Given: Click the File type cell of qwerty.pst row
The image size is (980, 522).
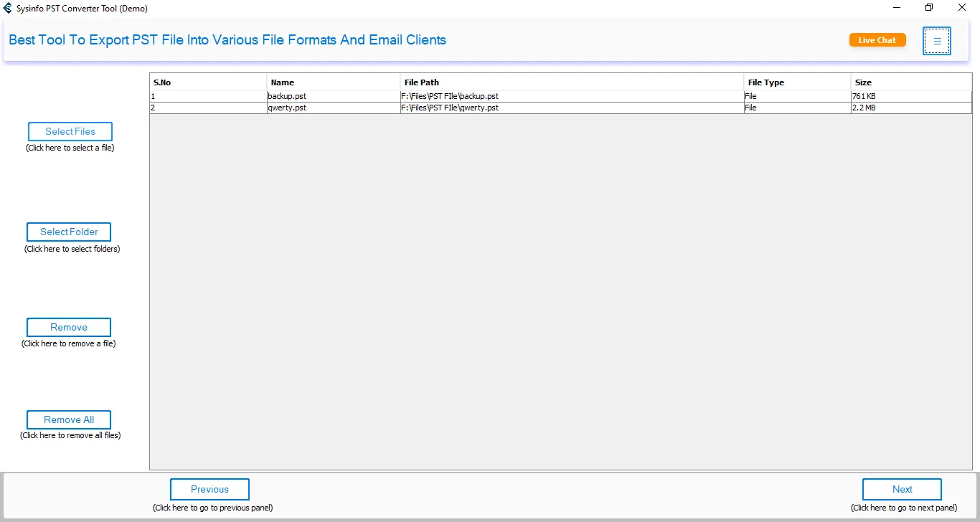Looking at the screenshot, I should (797, 108).
